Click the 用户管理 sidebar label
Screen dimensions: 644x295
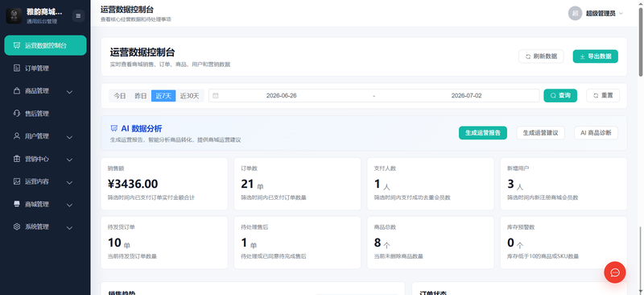(37, 136)
